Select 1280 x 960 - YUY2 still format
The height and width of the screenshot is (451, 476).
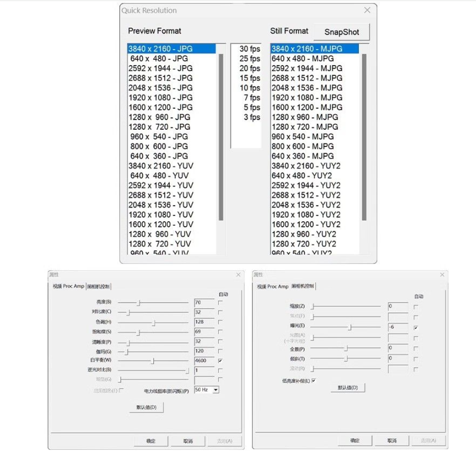click(315, 234)
